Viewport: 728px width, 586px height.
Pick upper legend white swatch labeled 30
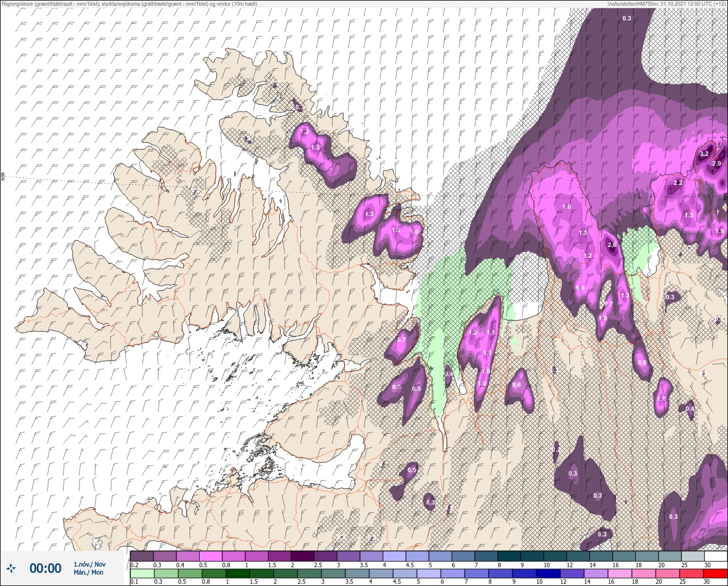(x=715, y=556)
